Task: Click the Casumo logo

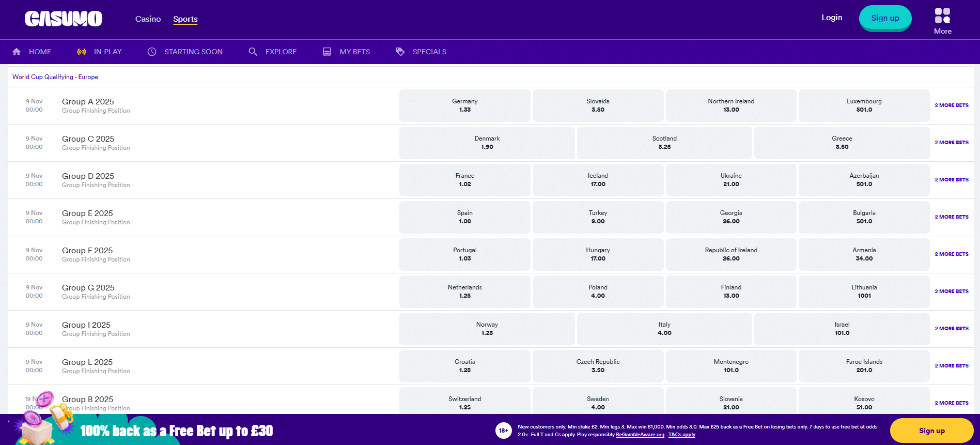Action: click(64, 19)
